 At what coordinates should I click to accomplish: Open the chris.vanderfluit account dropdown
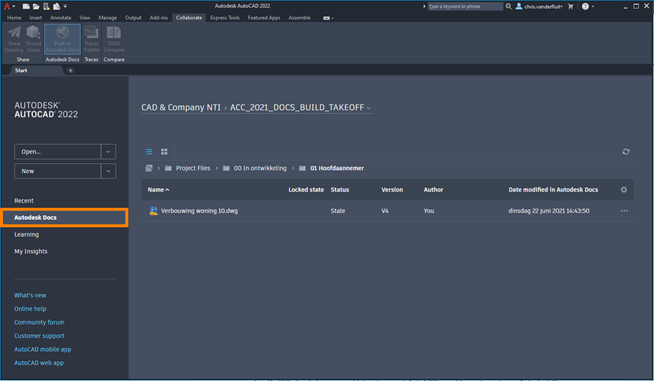tap(543, 6)
